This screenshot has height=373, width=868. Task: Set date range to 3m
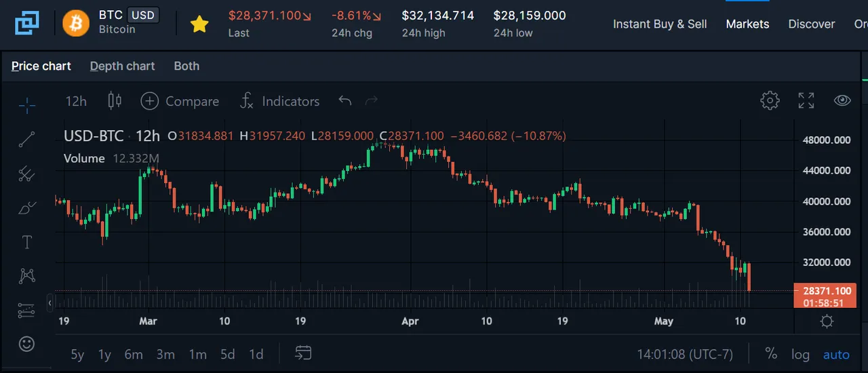pos(165,354)
